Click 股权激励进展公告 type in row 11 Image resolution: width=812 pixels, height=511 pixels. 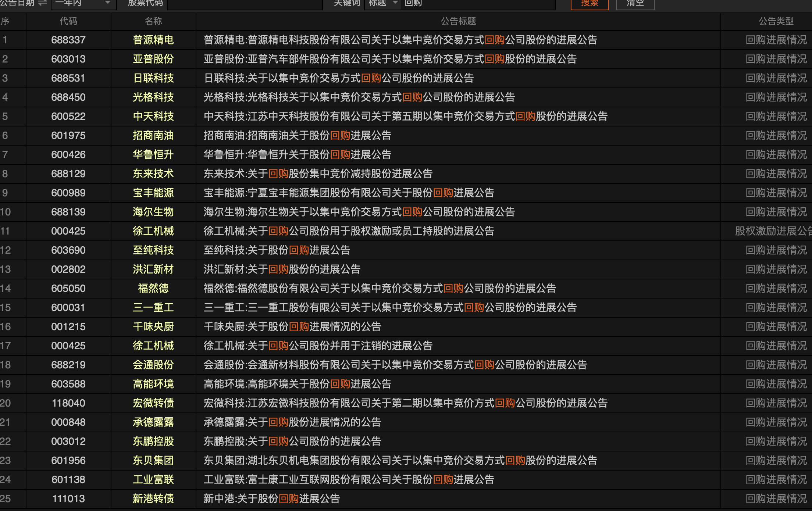point(772,231)
